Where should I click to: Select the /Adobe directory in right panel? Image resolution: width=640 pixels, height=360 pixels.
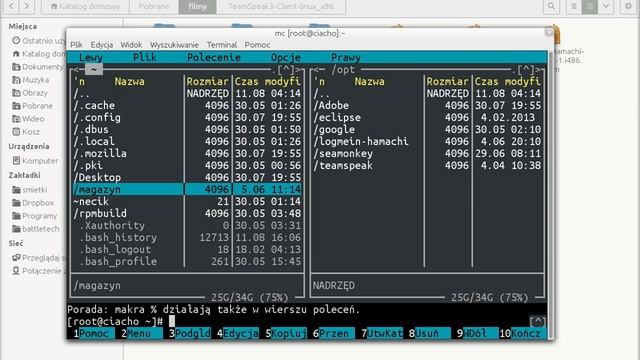pyautogui.click(x=427, y=105)
